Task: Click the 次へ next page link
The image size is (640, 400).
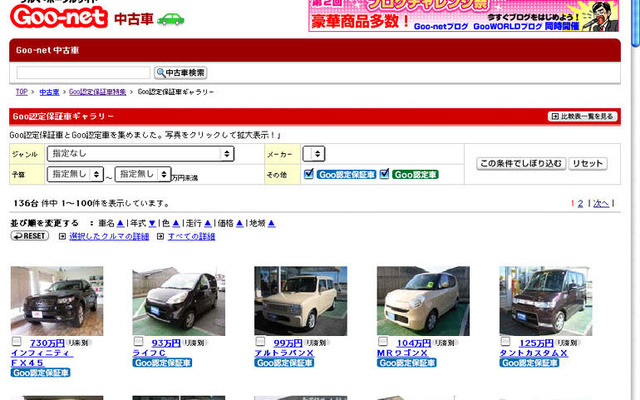Action: click(601, 203)
